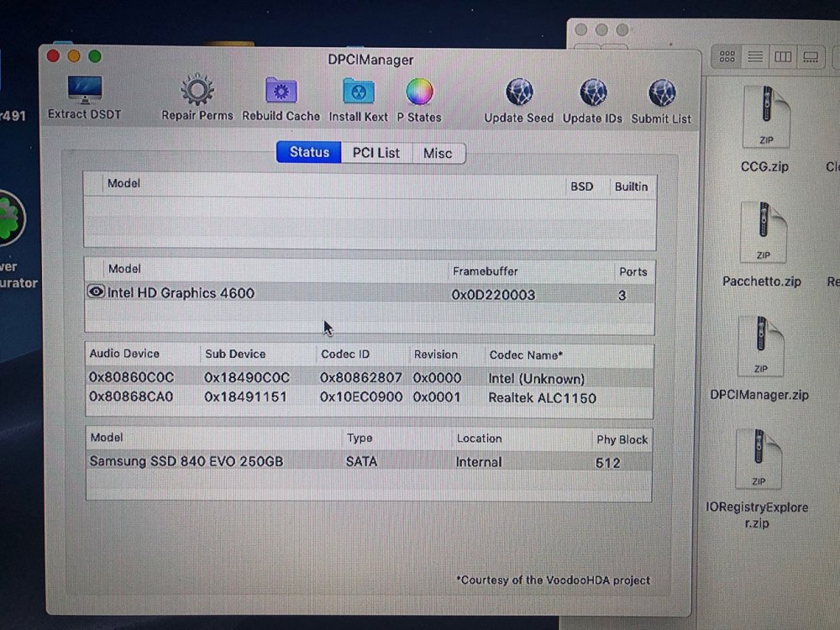The image size is (840, 630).
Task: Select DPCIManager.zip file in Finder
Action: pyautogui.click(x=759, y=359)
